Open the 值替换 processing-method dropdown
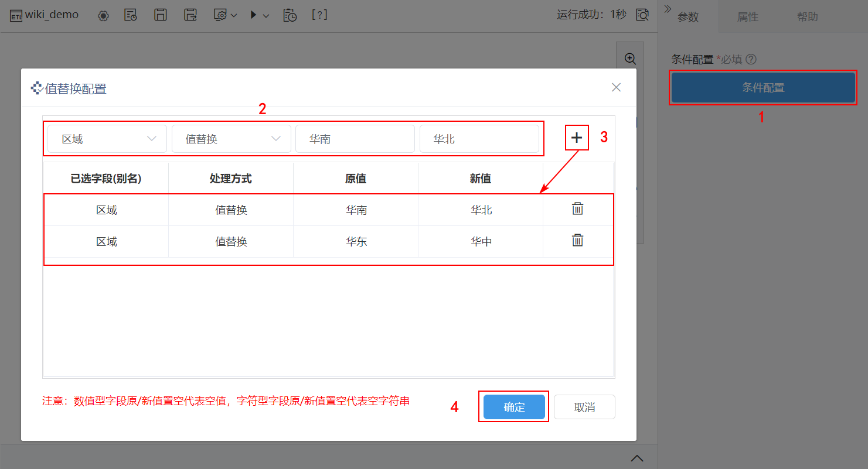868x469 pixels. [x=232, y=139]
